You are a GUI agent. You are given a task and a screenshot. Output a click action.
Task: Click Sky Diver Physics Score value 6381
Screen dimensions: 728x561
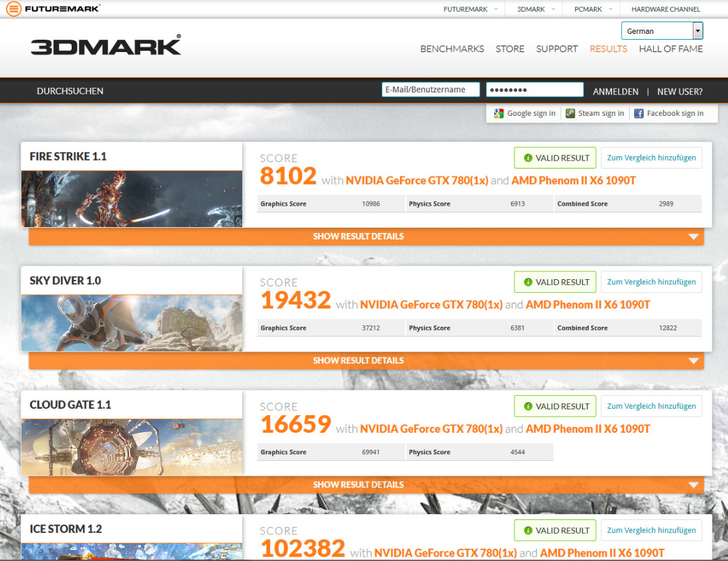[x=517, y=328]
